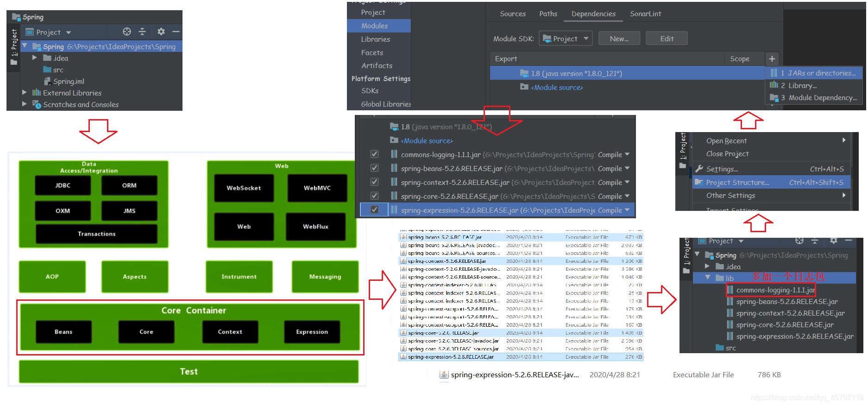Click 1.8 SDK folder icon in highlighted row
Image resolution: width=868 pixels, height=406 pixels.
pos(524,73)
